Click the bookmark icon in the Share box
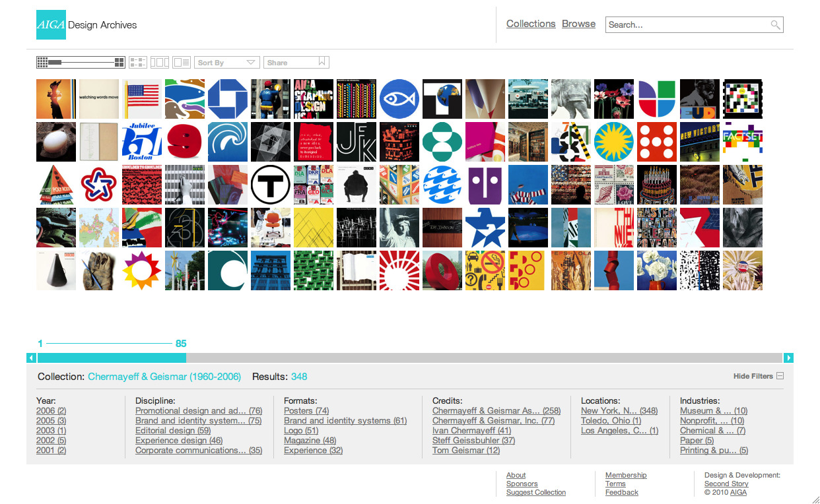This screenshot has width=820, height=504. pos(322,62)
